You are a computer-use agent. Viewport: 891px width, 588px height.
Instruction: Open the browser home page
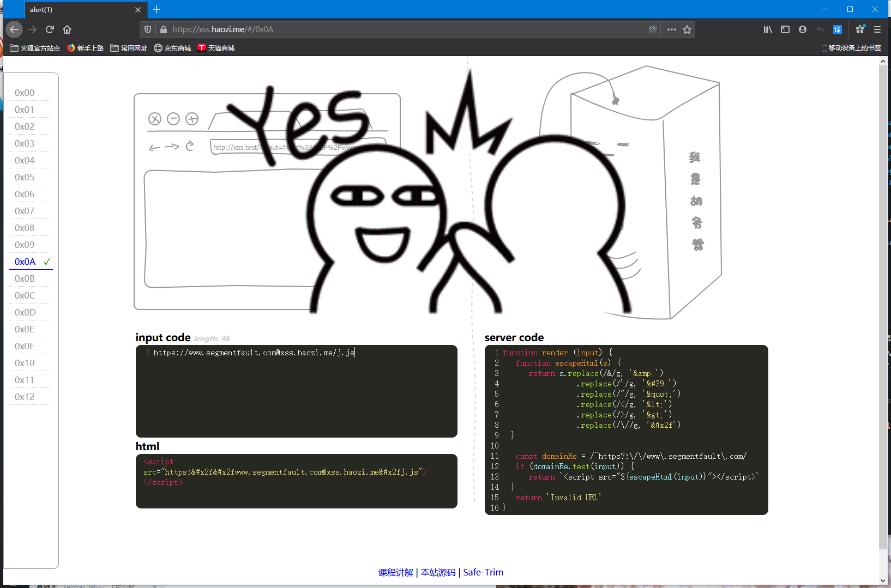[x=67, y=29]
